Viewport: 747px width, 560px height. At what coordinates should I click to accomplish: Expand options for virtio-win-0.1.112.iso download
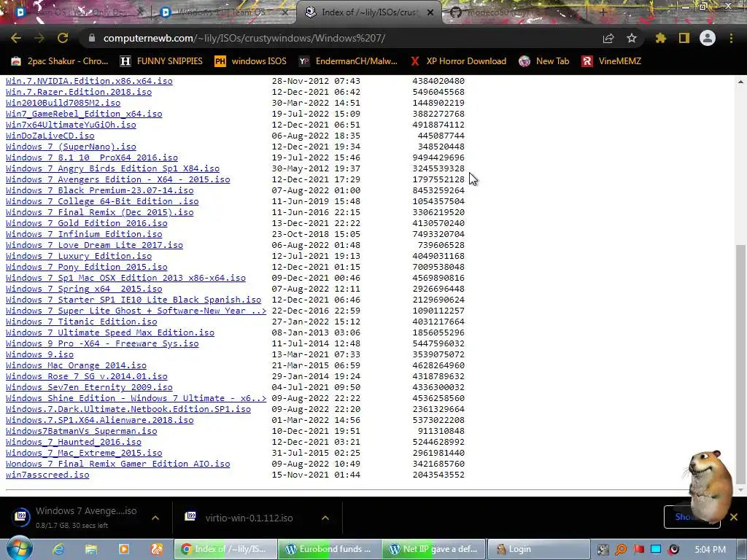[325, 518]
